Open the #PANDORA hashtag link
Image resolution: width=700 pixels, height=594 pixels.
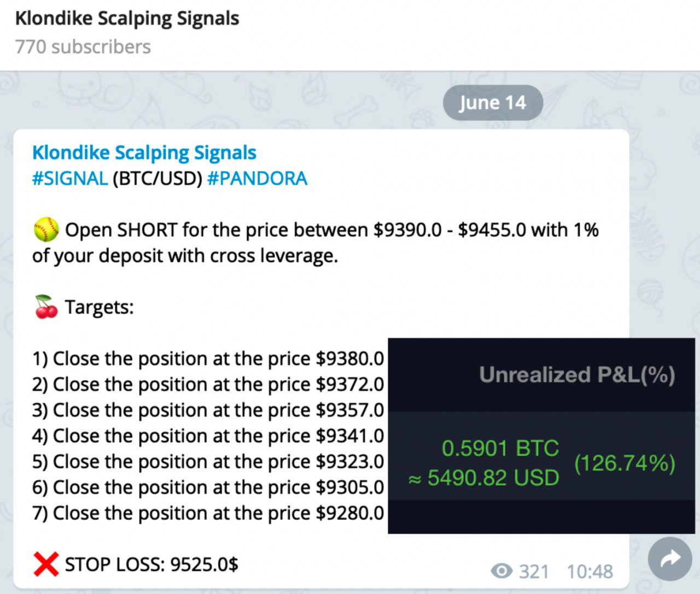coord(257,179)
